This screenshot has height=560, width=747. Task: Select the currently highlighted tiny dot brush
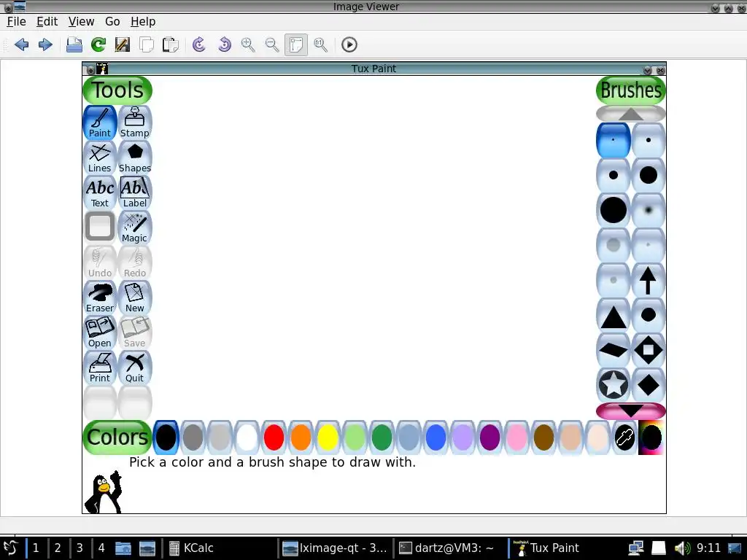click(x=613, y=140)
